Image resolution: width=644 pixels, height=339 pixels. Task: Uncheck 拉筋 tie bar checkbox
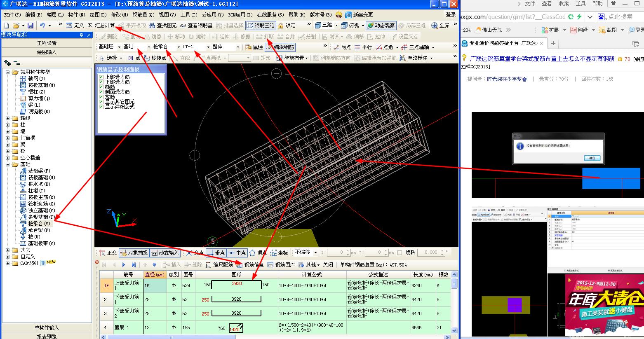pos(101,97)
